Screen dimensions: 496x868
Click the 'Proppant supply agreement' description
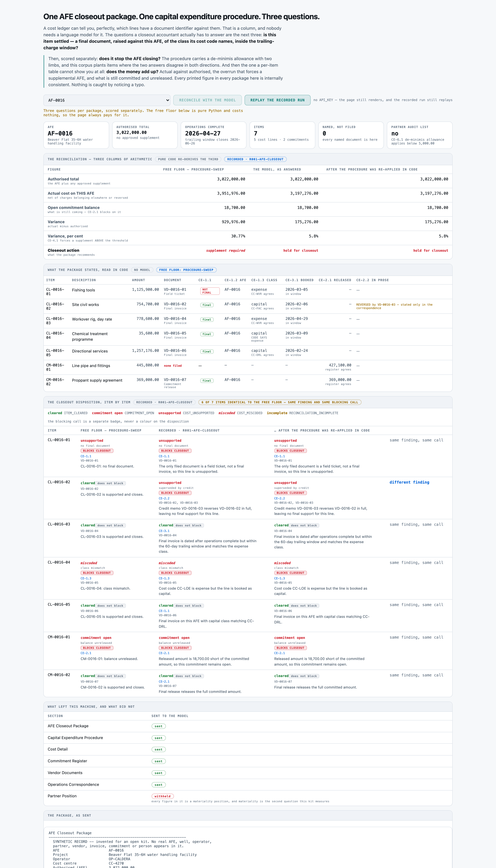(97, 380)
